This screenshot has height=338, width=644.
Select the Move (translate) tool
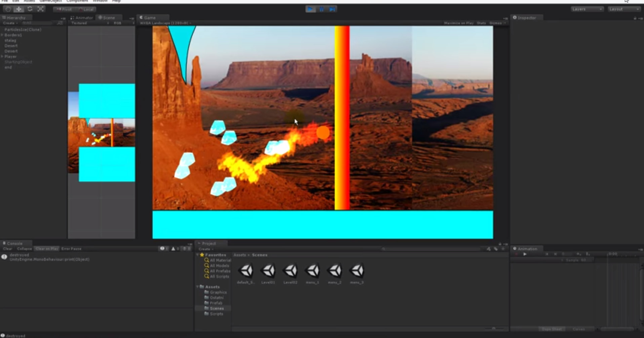click(x=19, y=9)
